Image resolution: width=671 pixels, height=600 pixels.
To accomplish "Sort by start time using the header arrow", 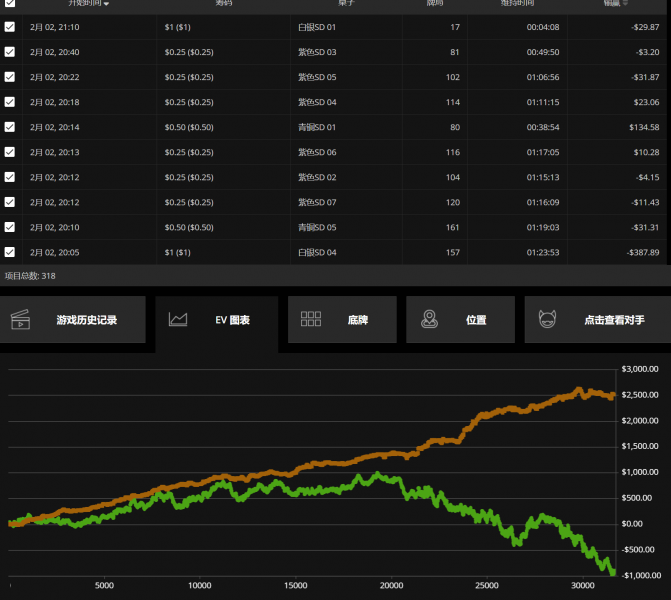I will pyautogui.click(x=107, y=4).
